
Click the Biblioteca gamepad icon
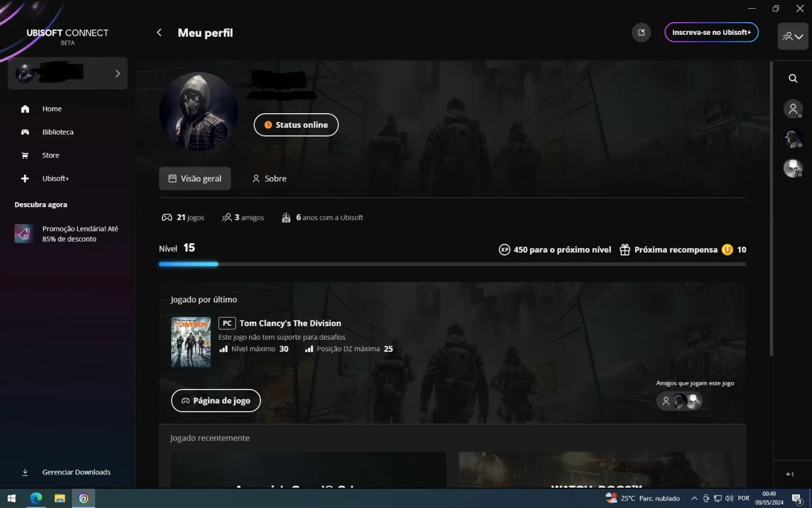25,132
